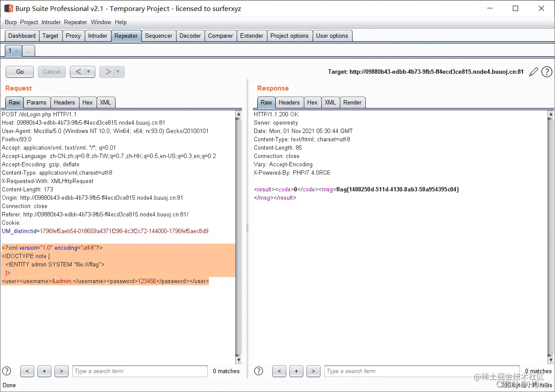Go back in request history
The height and width of the screenshot is (392, 555).
click(79, 72)
